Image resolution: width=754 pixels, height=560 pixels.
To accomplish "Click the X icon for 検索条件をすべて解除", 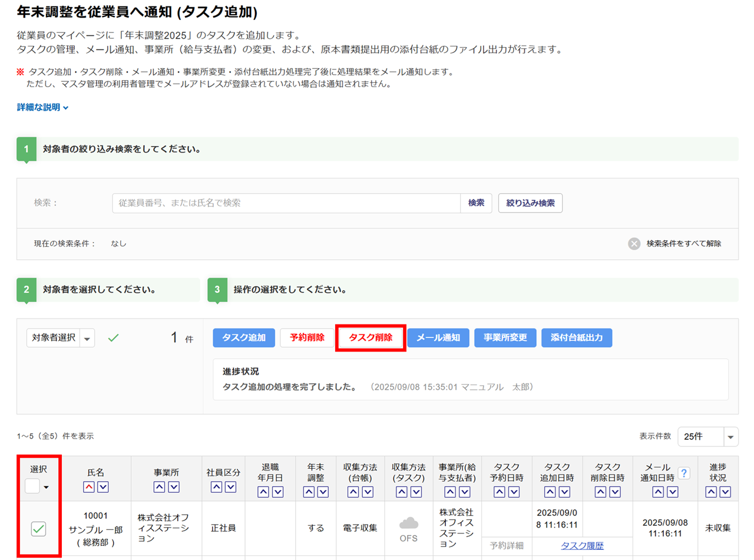I will coord(634,243).
